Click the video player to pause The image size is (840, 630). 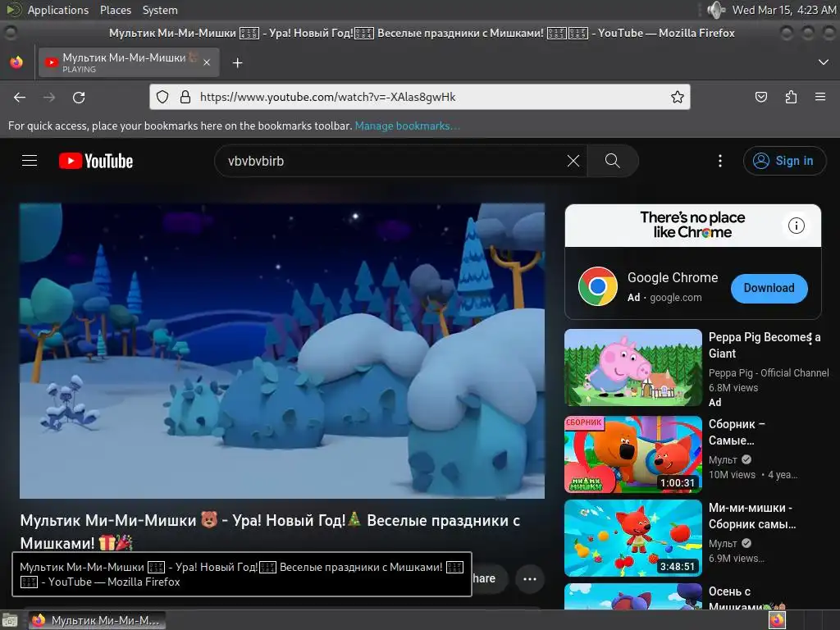pos(282,351)
